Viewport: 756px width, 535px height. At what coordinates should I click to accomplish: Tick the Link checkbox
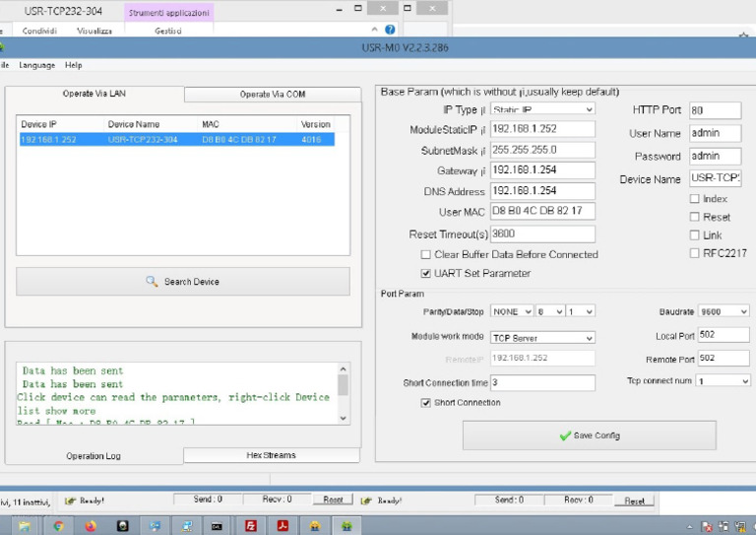[x=694, y=234]
